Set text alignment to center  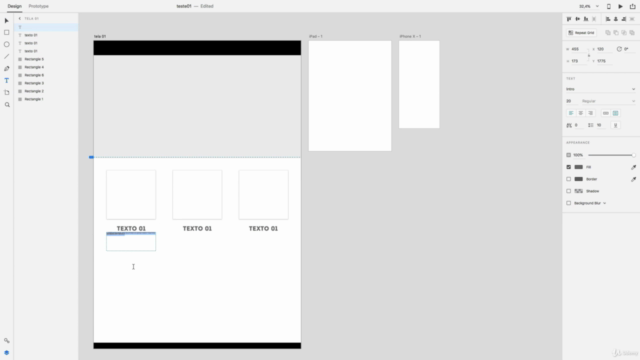[581, 113]
